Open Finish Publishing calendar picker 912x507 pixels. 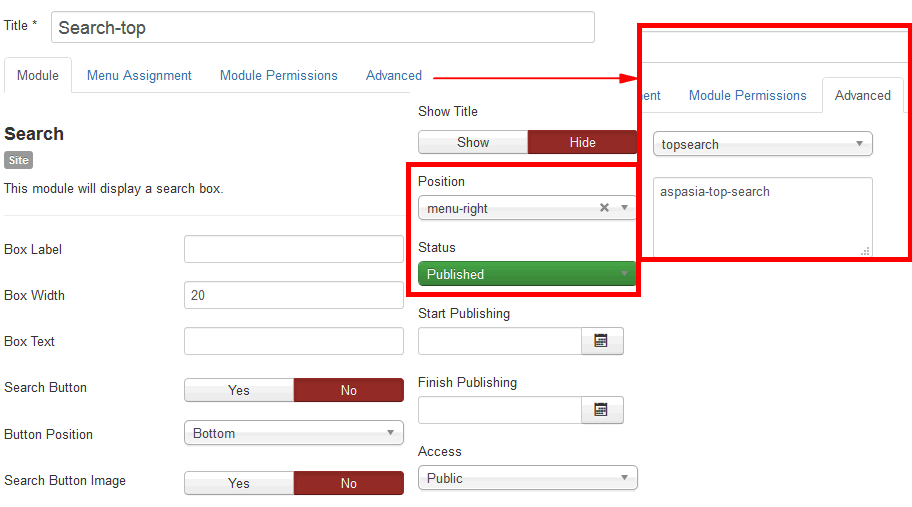[x=602, y=410]
